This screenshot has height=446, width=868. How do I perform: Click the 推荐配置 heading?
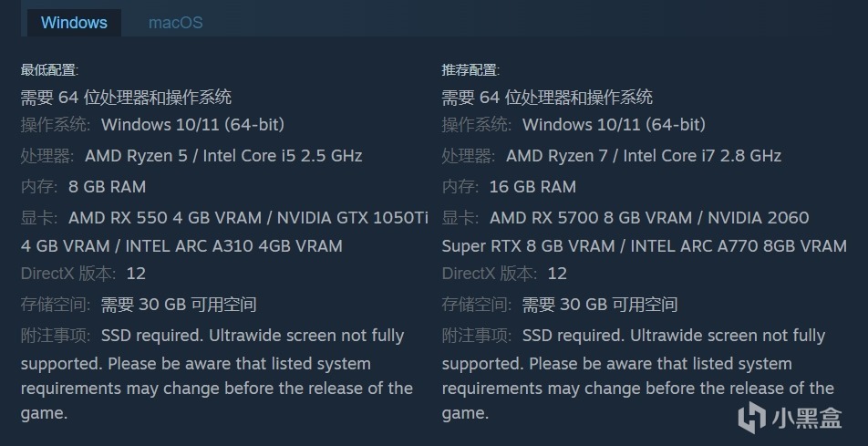[470, 70]
